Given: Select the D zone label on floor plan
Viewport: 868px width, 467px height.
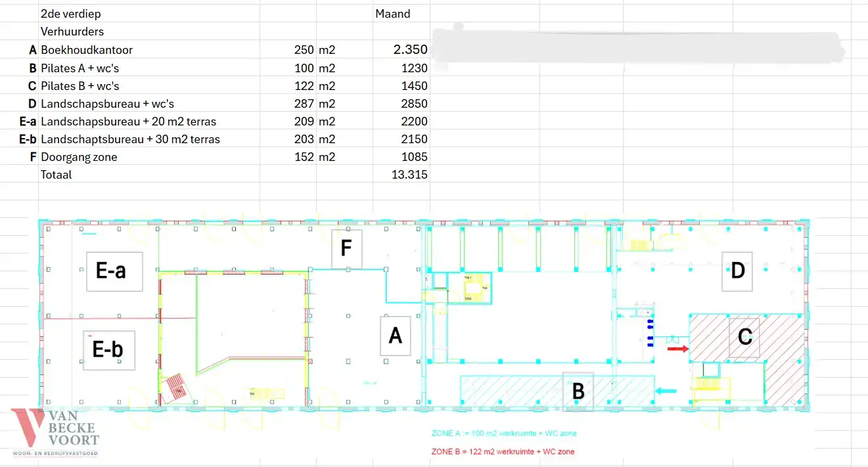Looking at the screenshot, I should 737,271.
